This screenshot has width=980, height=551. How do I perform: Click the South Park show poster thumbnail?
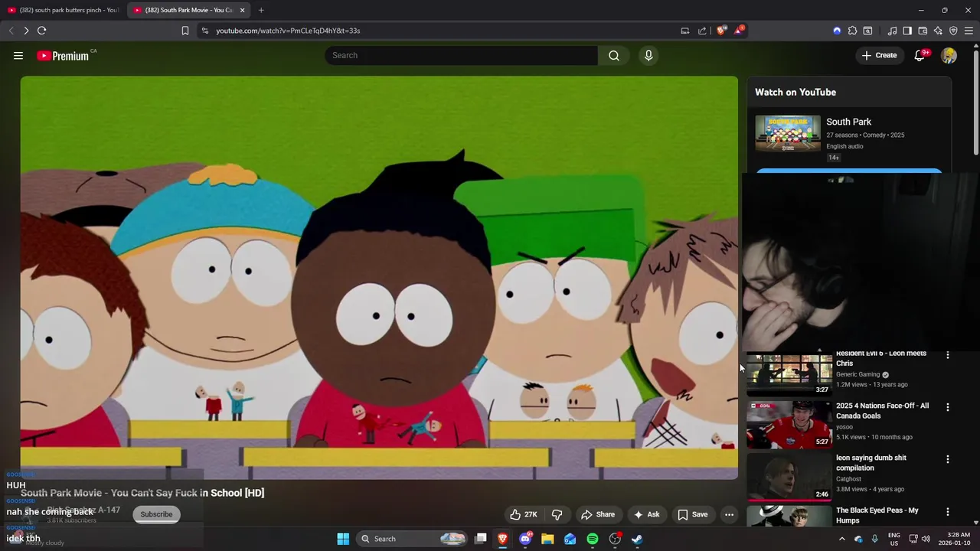[788, 134]
